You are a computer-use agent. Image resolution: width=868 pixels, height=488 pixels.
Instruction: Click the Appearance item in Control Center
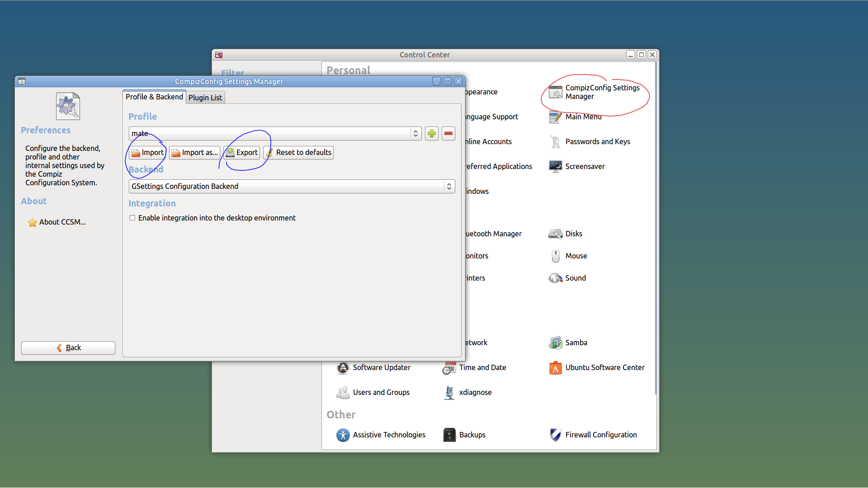point(481,92)
